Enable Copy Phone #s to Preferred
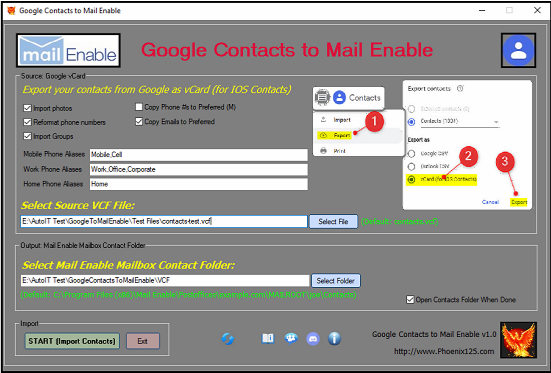551x373 pixels. click(139, 107)
